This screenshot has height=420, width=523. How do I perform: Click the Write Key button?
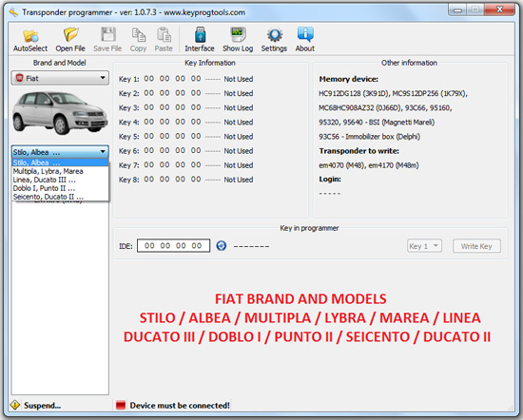(x=476, y=246)
